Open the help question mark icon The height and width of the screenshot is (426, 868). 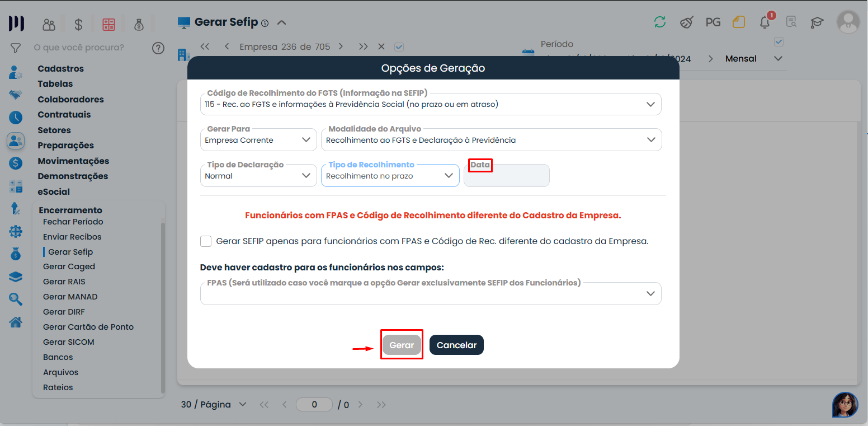[158, 48]
